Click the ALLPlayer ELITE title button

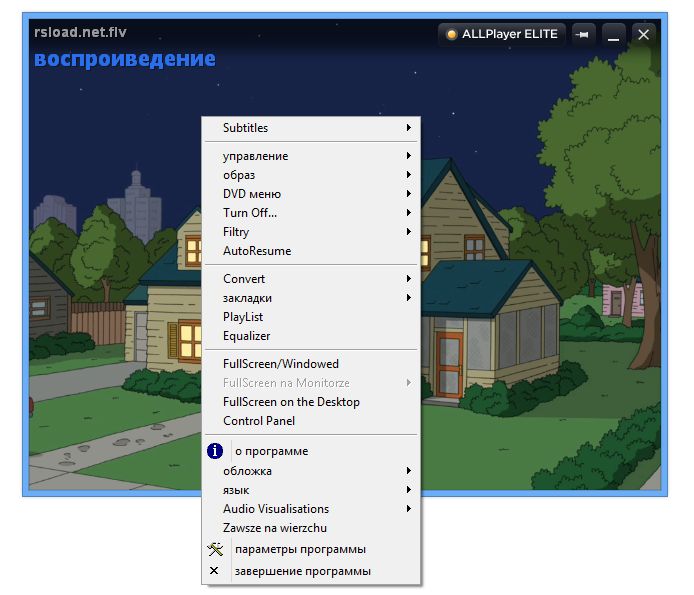pyautogui.click(x=502, y=35)
